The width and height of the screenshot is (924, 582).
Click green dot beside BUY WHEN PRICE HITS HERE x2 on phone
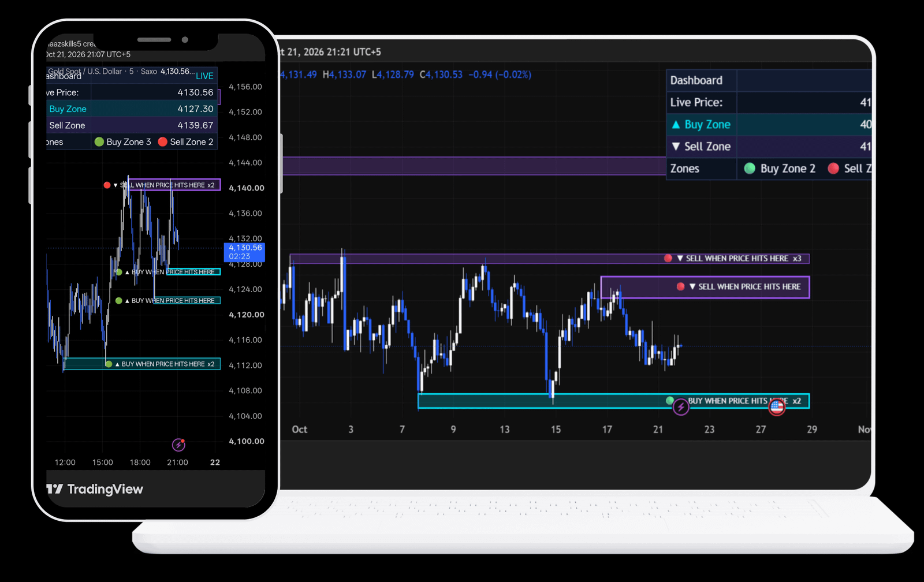coord(109,364)
